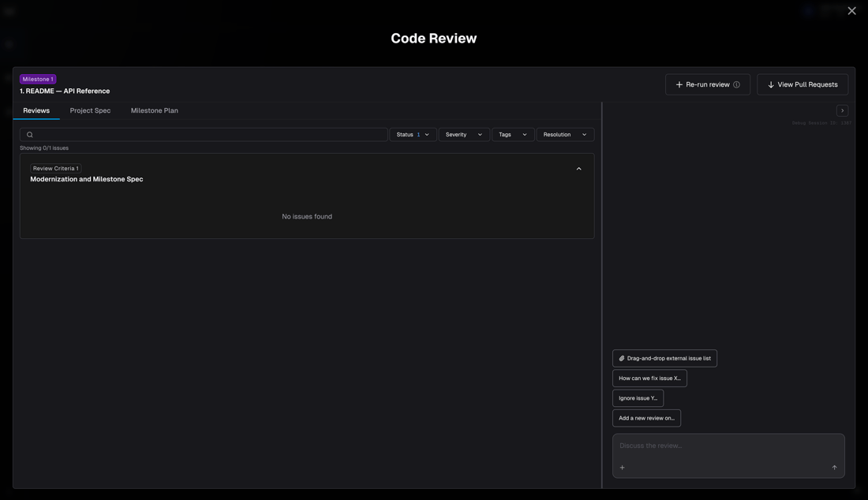Click the search magnifier icon
The width and height of the screenshot is (868, 500).
tap(30, 134)
